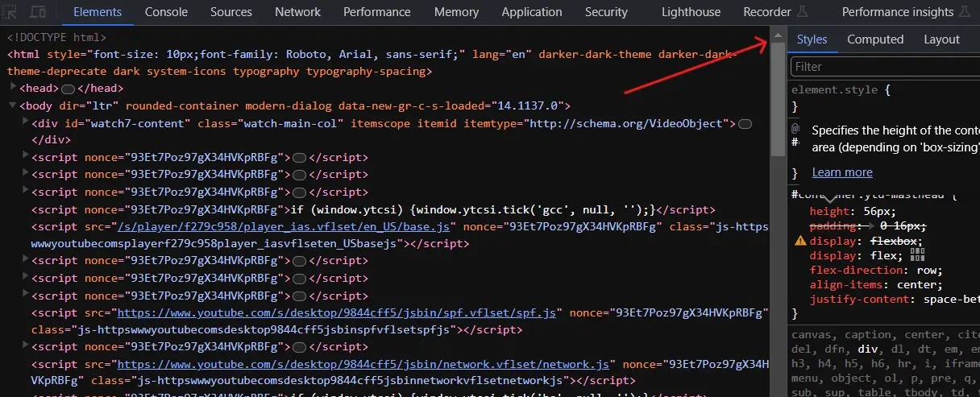Click the struck-through padding property name

833,226
